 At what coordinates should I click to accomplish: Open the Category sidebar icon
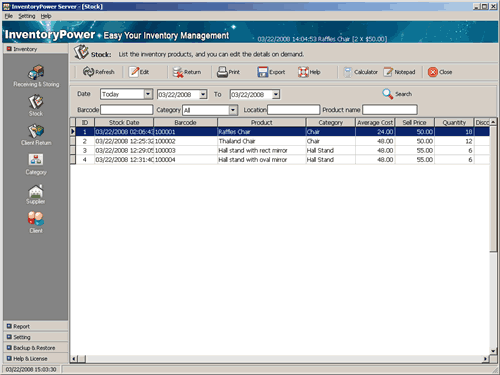tap(36, 160)
